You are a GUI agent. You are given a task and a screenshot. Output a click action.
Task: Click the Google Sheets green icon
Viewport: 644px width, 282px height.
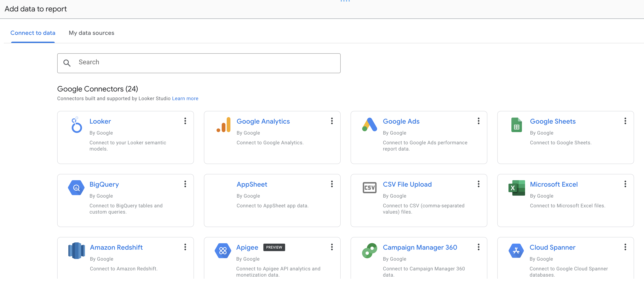517,125
